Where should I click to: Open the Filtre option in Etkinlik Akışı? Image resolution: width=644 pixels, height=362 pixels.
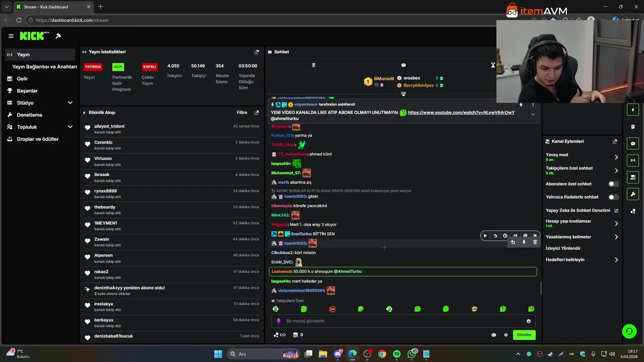242,113
